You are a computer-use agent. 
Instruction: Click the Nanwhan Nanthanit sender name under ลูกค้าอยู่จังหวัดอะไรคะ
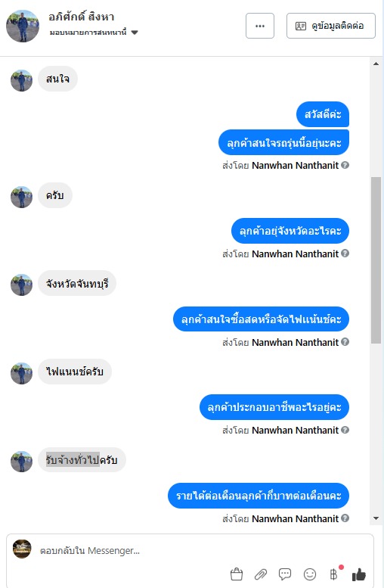tap(296, 254)
